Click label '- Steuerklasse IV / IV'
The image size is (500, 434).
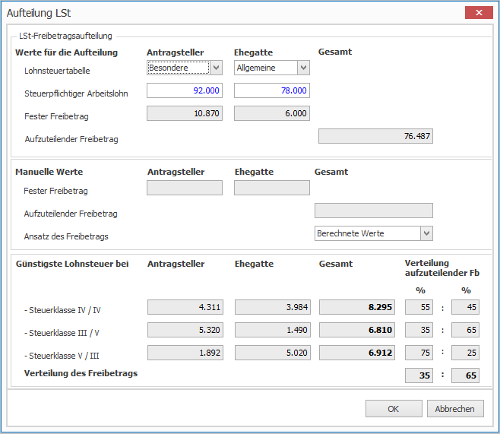coord(62,310)
